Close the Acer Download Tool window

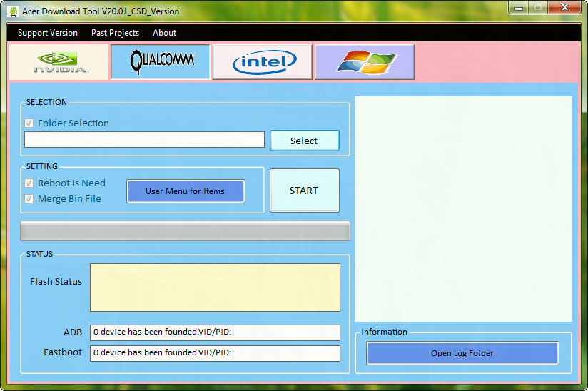point(564,8)
